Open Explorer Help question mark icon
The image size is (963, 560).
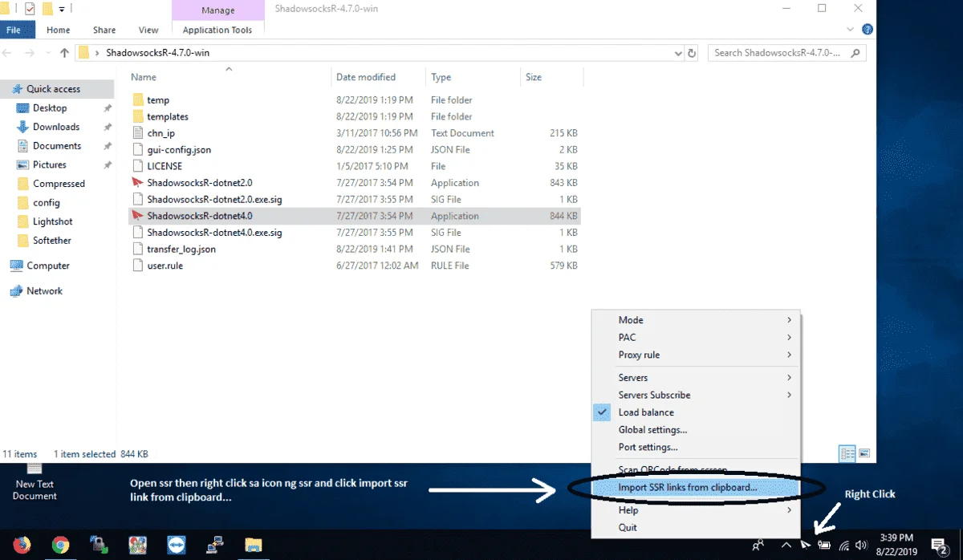[868, 29]
